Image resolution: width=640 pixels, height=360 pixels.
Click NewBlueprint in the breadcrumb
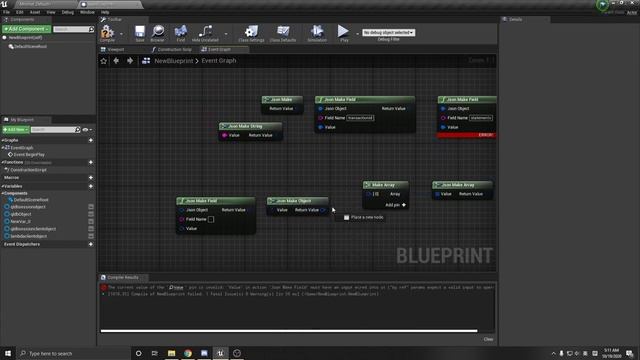click(173, 61)
